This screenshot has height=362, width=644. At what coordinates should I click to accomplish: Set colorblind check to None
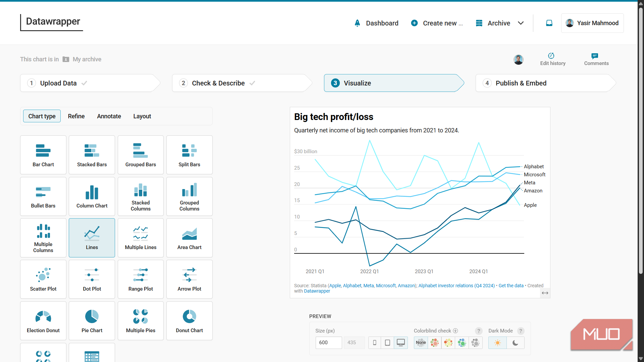pyautogui.click(x=421, y=343)
